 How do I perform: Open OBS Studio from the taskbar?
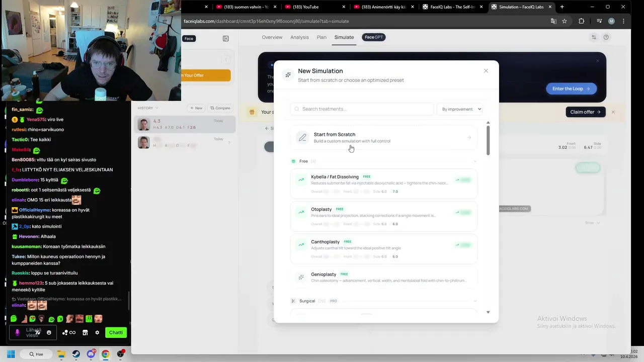coord(121,354)
